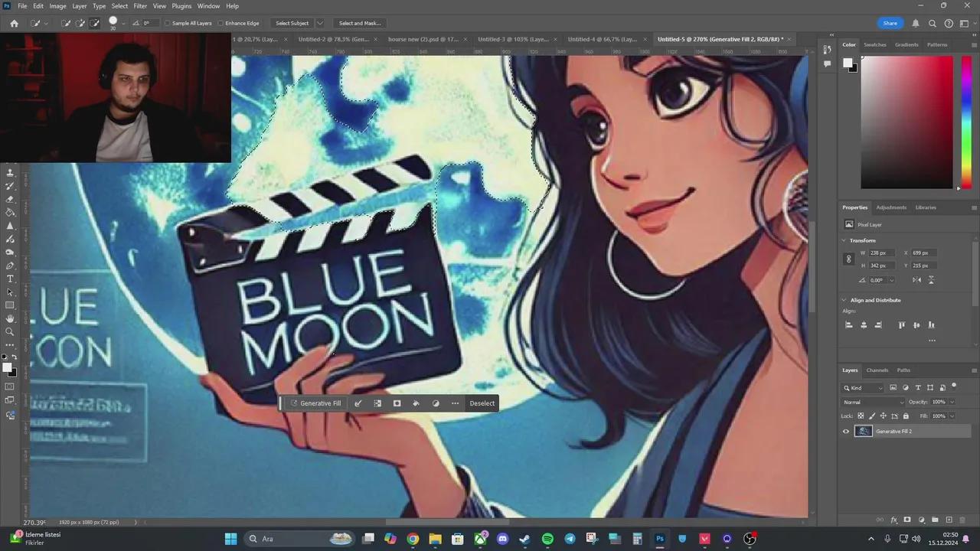
Task: Select the Hand tool
Action: [10, 318]
